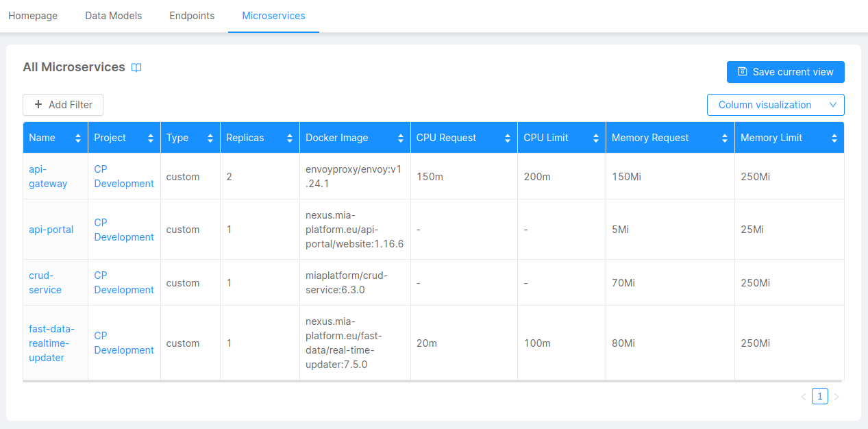Toggle sorting on the Memory Request column

pyautogui.click(x=725, y=137)
